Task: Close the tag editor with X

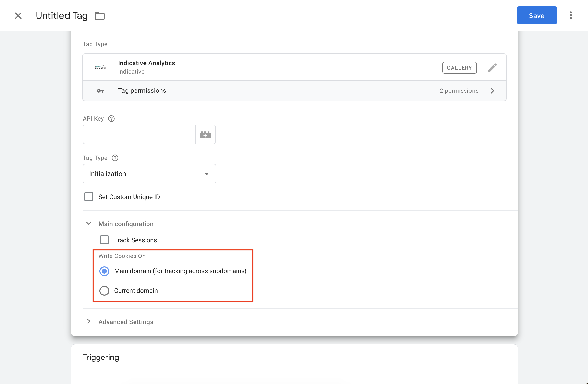Action: click(18, 16)
